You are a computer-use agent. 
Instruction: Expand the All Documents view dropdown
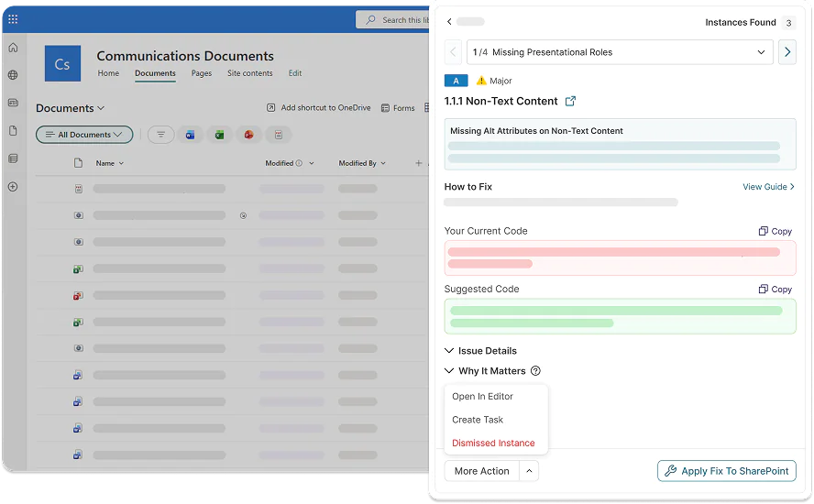(x=84, y=135)
